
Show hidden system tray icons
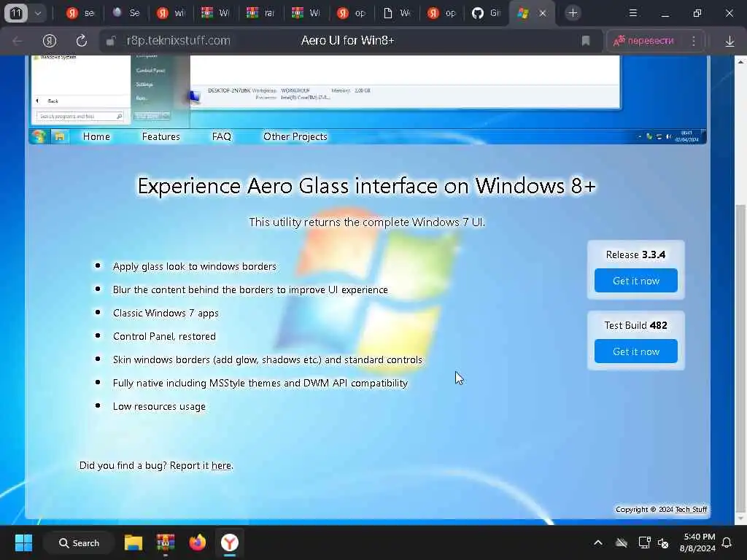pyautogui.click(x=598, y=542)
